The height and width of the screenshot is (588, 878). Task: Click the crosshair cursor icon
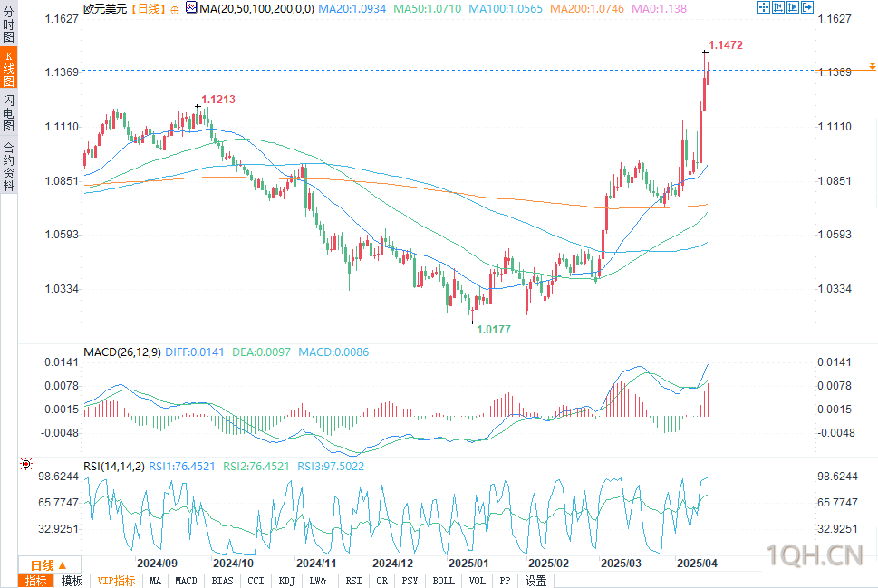click(763, 7)
